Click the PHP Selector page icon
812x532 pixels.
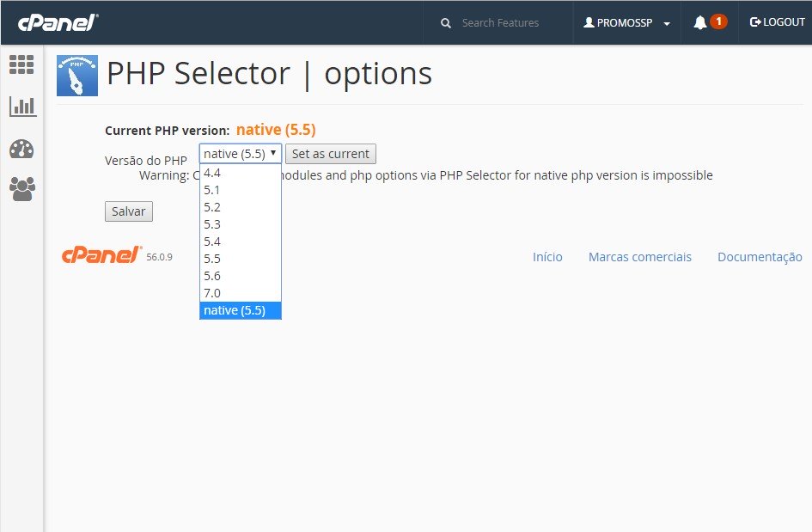(77, 76)
